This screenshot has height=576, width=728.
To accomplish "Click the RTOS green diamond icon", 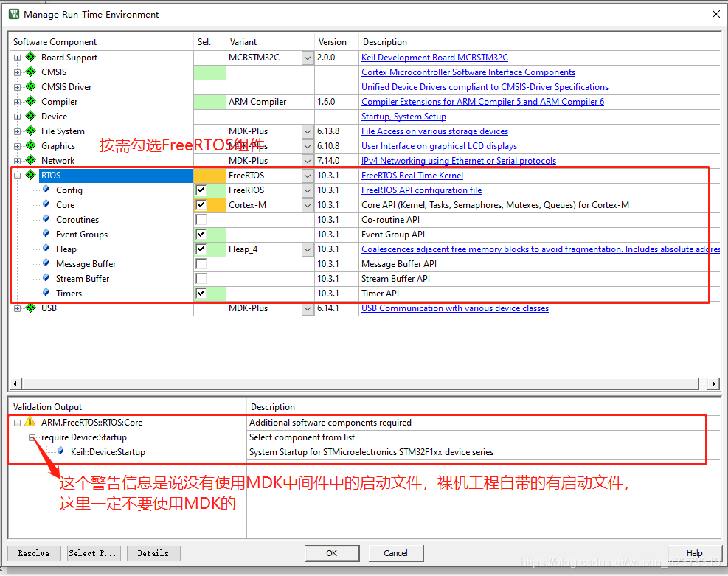I will [31, 175].
